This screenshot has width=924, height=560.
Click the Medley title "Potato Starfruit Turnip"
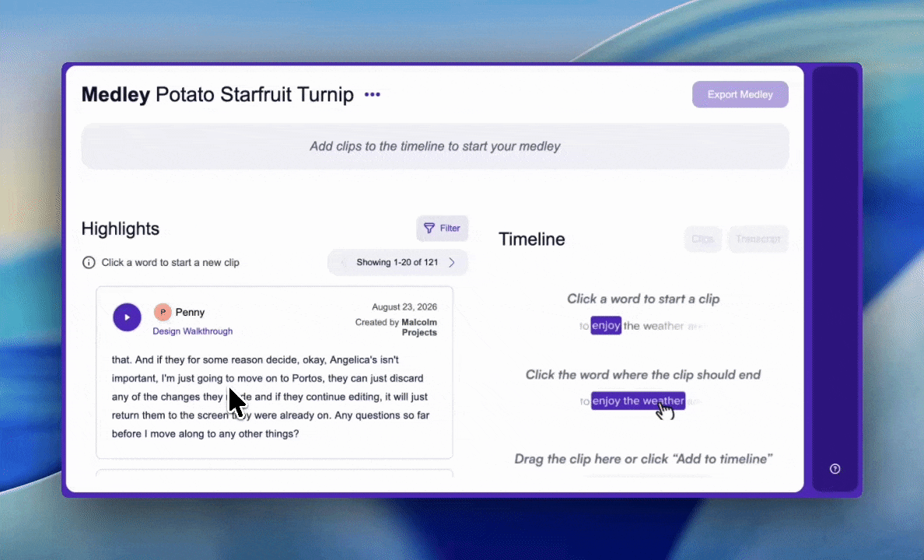pyautogui.click(x=254, y=94)
